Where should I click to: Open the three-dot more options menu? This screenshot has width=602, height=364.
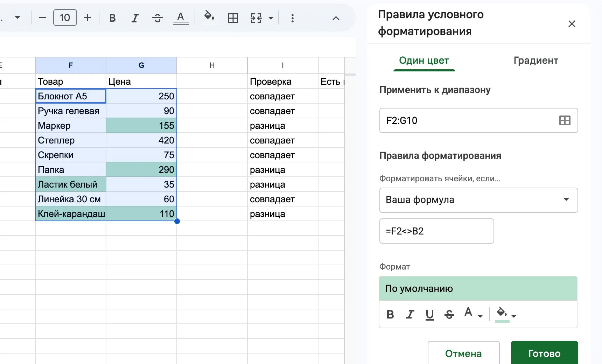[292, 18]
